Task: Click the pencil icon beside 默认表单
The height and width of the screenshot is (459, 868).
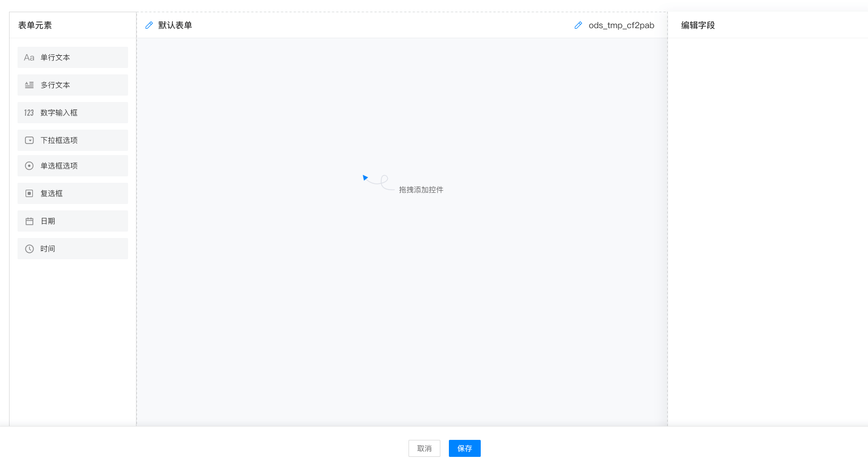Action: point(149,25)
